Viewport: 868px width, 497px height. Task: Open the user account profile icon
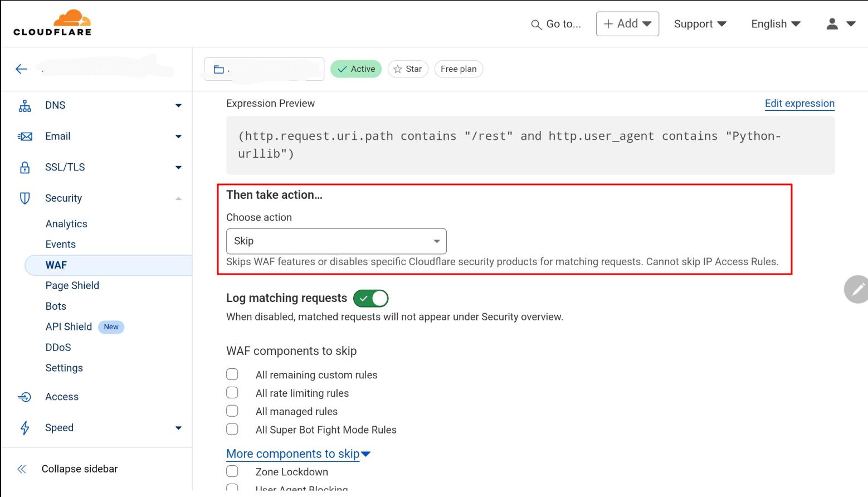832,24
